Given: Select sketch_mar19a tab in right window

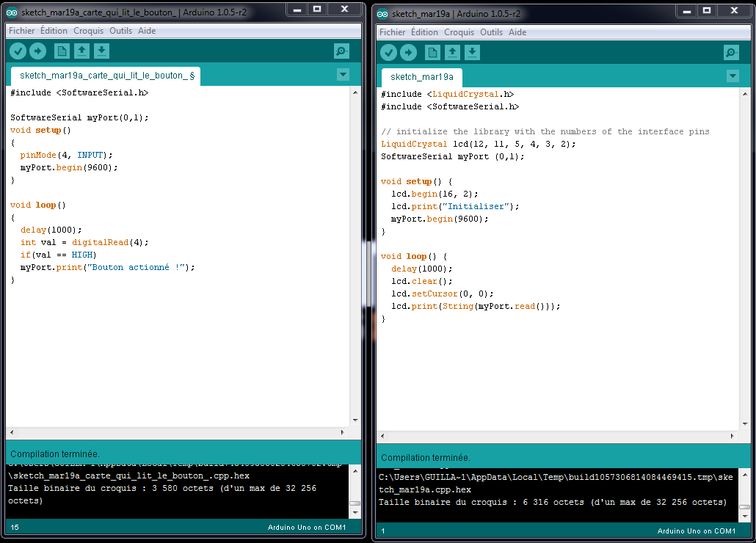Looking at the screenshot, I should pos(422,77).
